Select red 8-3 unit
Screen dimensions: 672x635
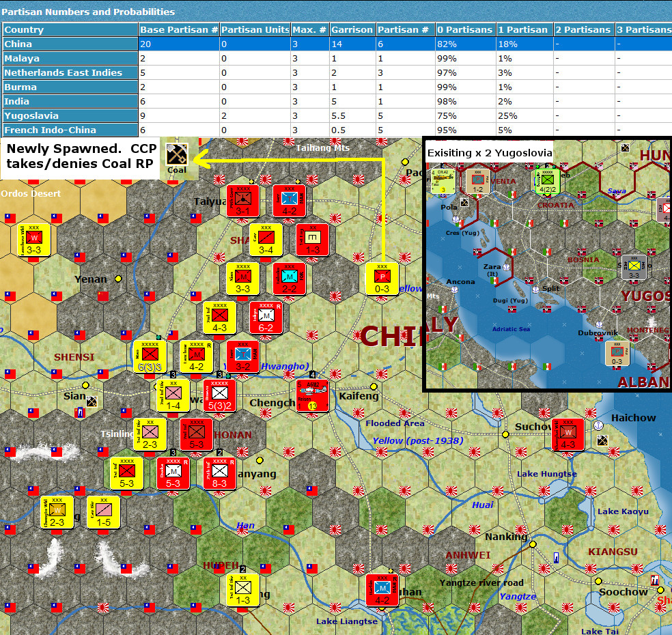(219, 473)
